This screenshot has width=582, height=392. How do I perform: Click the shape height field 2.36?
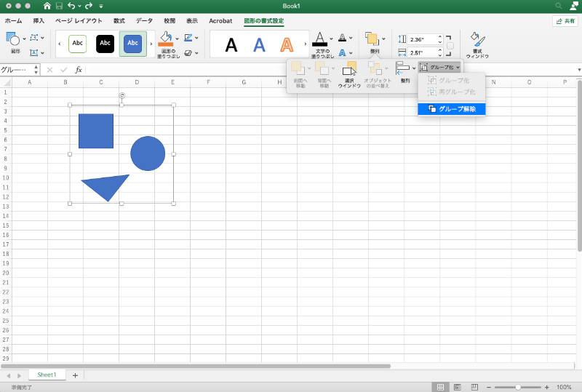[422, 39]
